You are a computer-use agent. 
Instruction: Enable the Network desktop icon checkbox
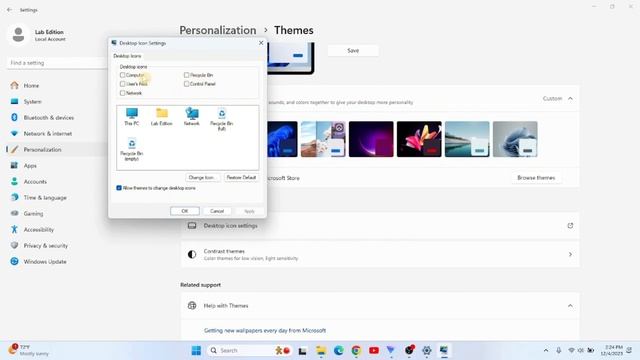pos(122,93)
